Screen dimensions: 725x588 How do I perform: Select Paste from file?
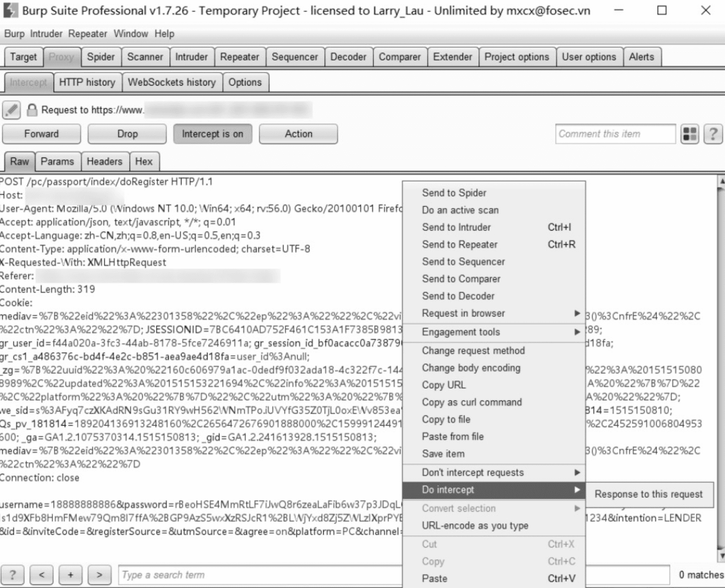click(x=494, y=437)
